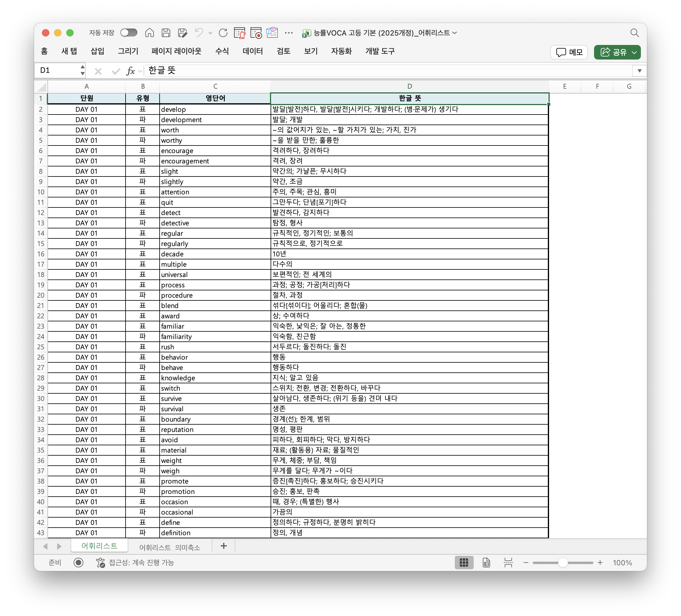Click the 메모 comments button
The height and width of the screenshot is (616, 681).
[569, 52]
